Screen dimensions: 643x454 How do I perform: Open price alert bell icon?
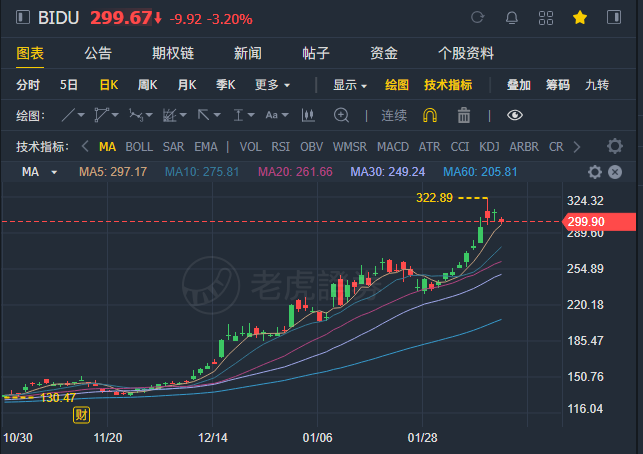point(511,18)
